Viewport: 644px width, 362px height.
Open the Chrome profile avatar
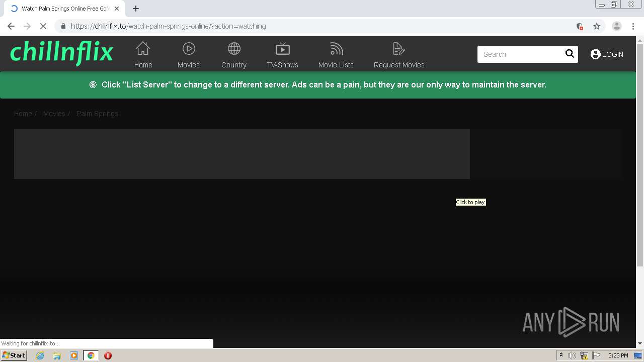coord(616,26)
